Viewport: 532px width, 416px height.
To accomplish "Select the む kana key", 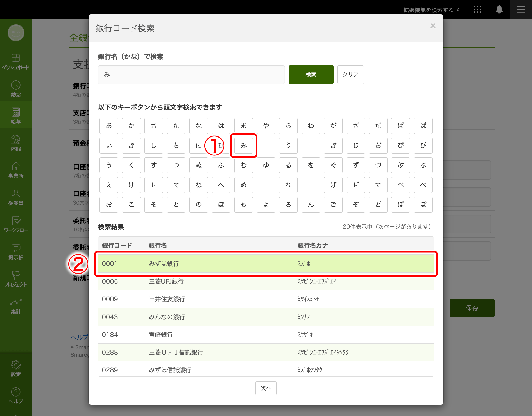I will (x=244, y=165).
